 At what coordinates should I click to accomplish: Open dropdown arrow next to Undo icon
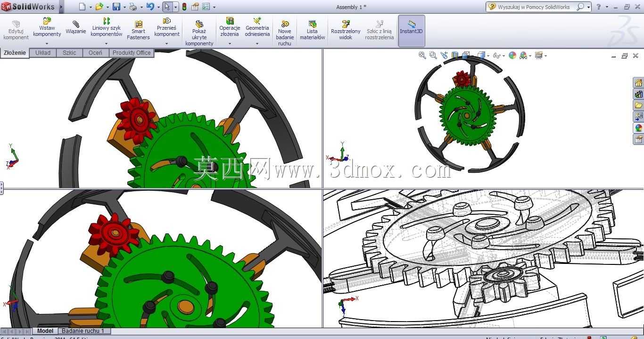(x=158, y=7)
